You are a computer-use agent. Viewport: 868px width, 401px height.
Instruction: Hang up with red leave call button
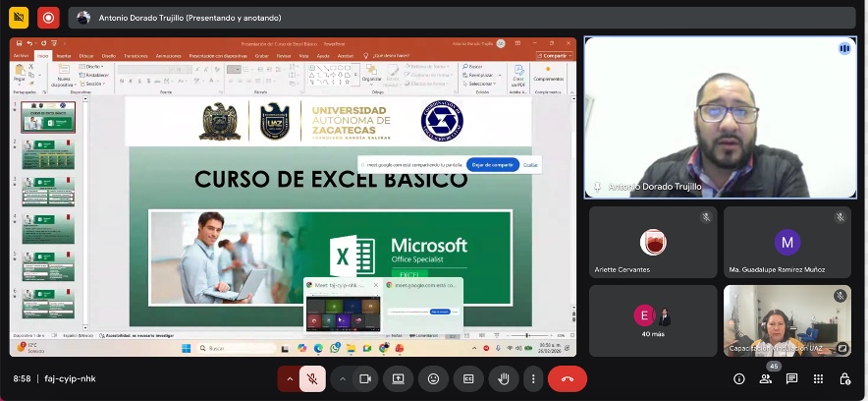coord(567,378)
